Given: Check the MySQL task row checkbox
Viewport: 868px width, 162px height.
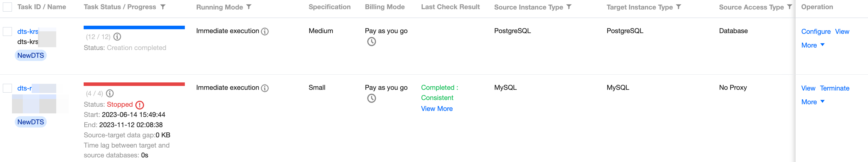Looking at the screenshot, I should click(7, 88).
